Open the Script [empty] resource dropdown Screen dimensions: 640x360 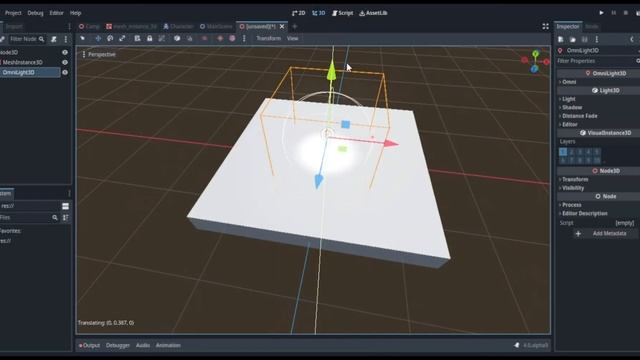624,223
